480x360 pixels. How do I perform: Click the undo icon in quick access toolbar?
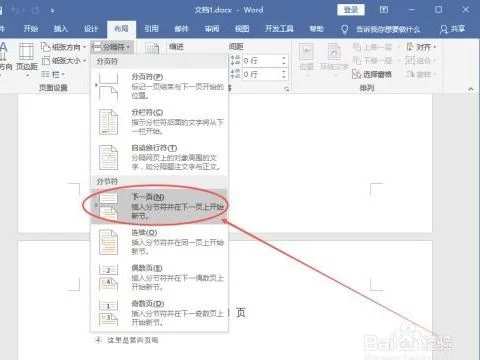point(16,10)
